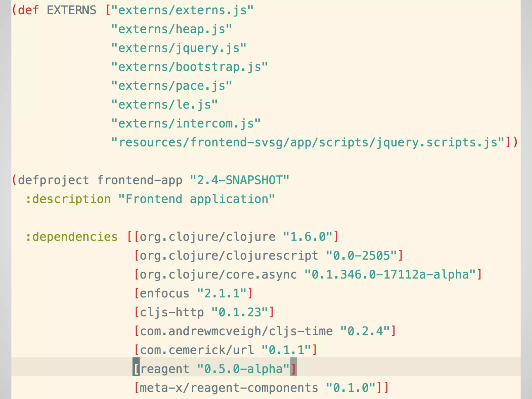Click the "externs/le.js" string
This screenshot has width=532, height=399.
pyautogui.click(x=164, y=105)
